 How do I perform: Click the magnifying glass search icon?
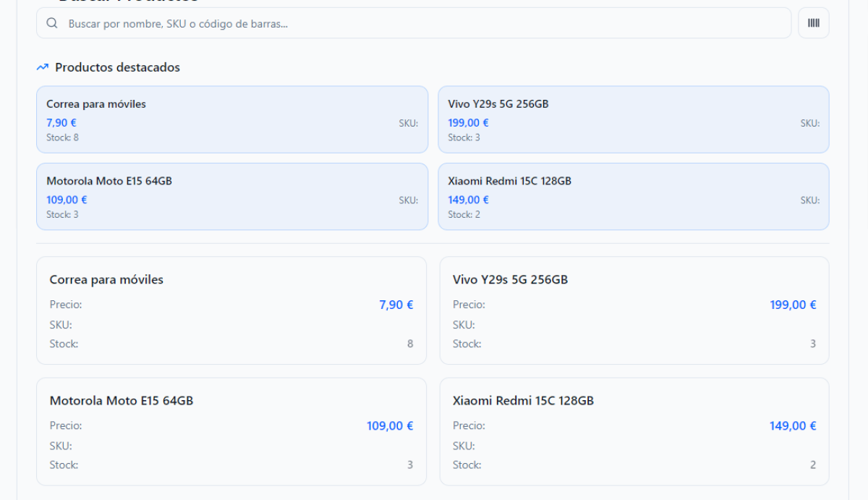pyautogui.click(x=52, y=23)
